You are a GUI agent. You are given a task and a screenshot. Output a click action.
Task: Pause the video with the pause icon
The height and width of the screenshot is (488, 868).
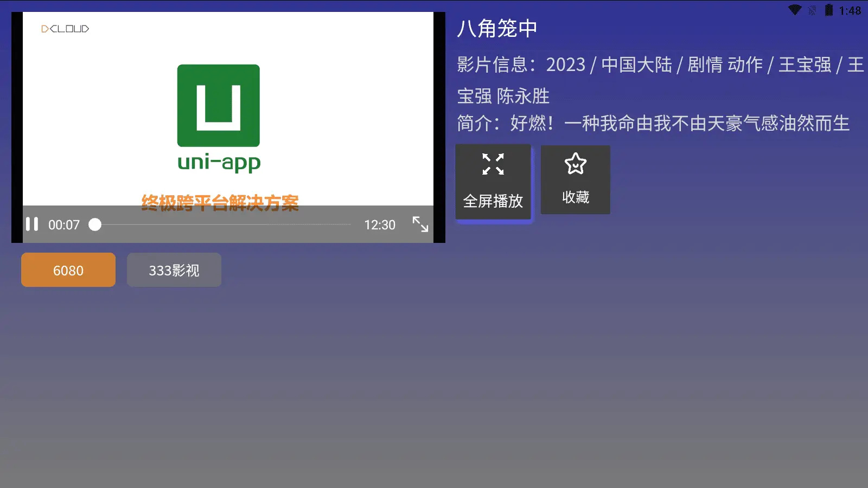pyautogui.click(x=32, y=224)
